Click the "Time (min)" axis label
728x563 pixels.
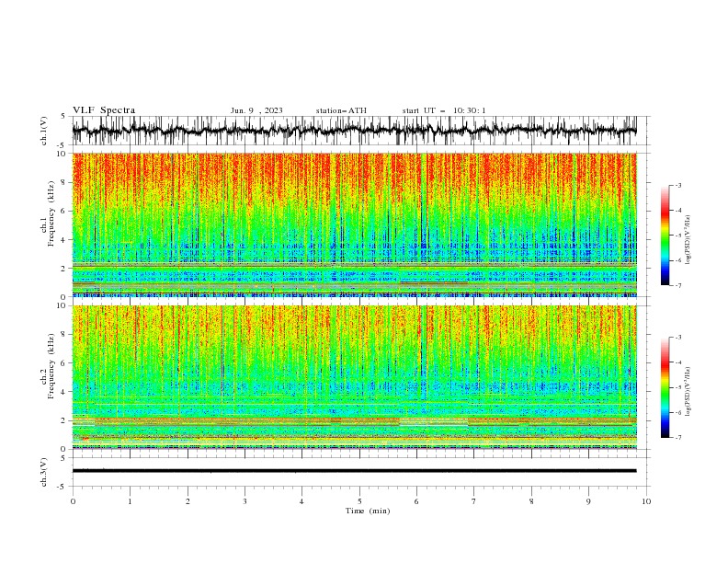(368, 511)
